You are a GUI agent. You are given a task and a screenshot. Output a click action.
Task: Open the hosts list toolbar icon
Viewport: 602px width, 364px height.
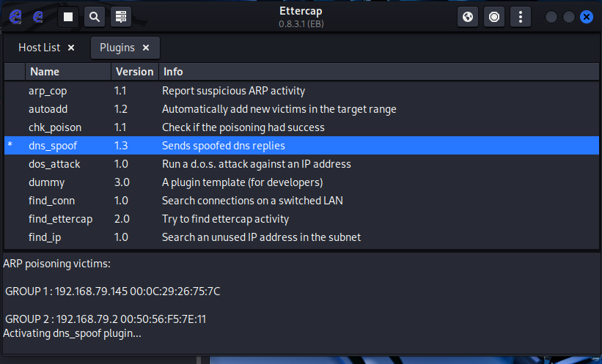pyautogui.click(x=121, y=16)
